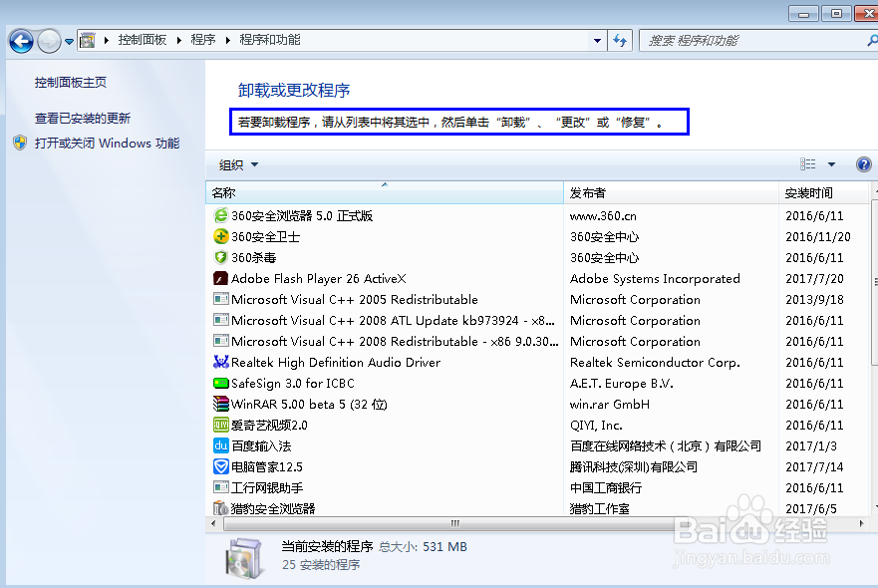
Task: Click 爱奇艺视频2.0 icon
Action: [220, 425]
